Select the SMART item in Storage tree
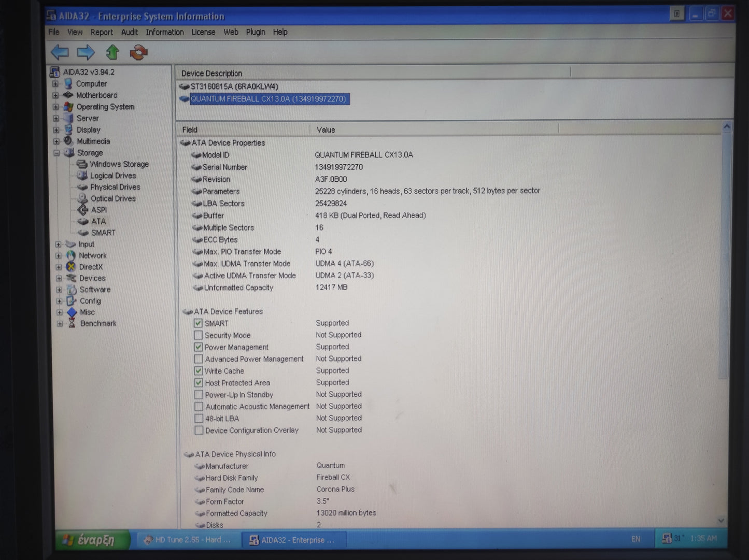The image size is (749, 560). [x=103, y=233]
